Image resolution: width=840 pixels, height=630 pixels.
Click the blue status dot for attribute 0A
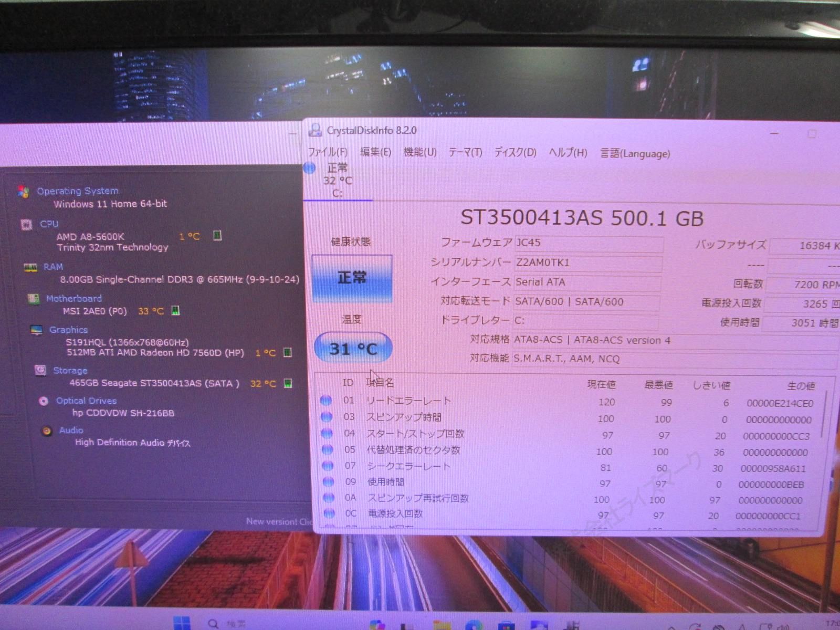tap(329, 497)
